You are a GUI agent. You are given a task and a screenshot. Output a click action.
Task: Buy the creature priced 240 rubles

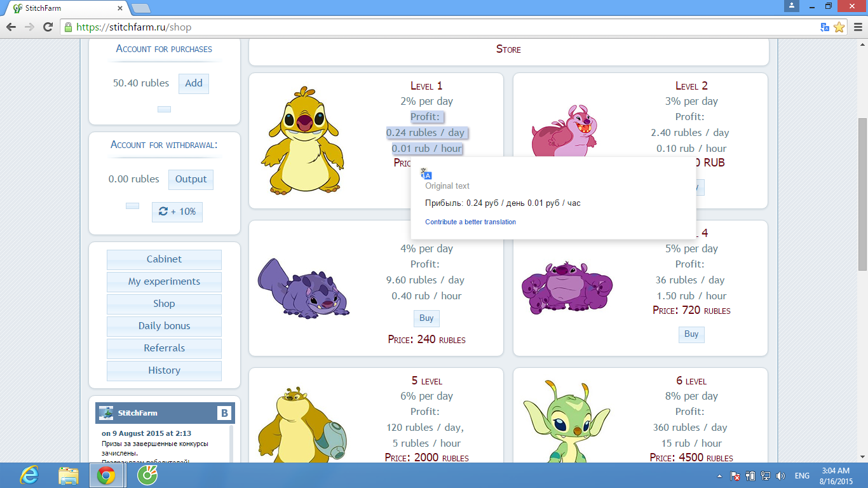[426, 318]
